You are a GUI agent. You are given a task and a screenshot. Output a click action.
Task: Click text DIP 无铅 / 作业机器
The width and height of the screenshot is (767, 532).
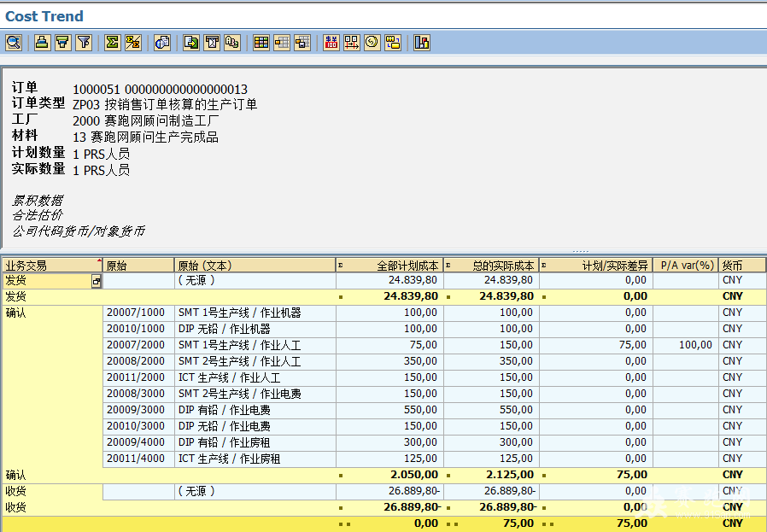tap(224, 329)
